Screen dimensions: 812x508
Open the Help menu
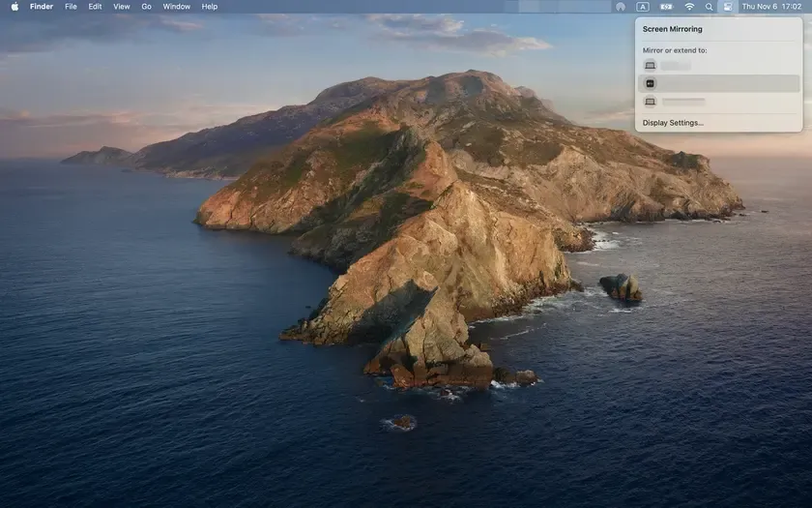[x=209, y=7]
